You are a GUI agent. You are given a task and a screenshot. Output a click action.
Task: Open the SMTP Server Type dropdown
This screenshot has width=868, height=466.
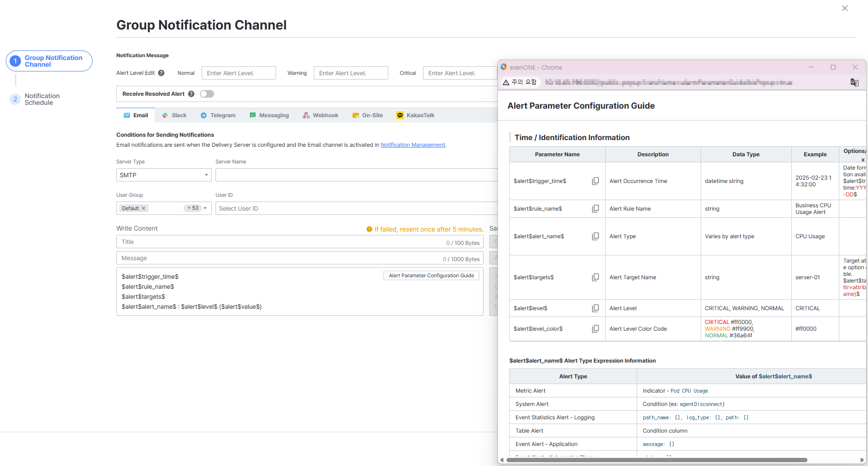point(164,175)
